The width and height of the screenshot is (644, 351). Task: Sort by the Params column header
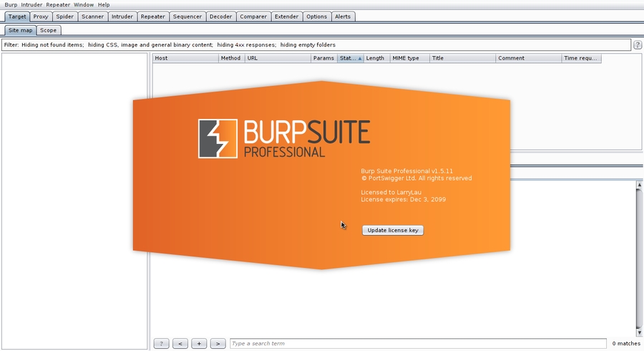point(324,58)
